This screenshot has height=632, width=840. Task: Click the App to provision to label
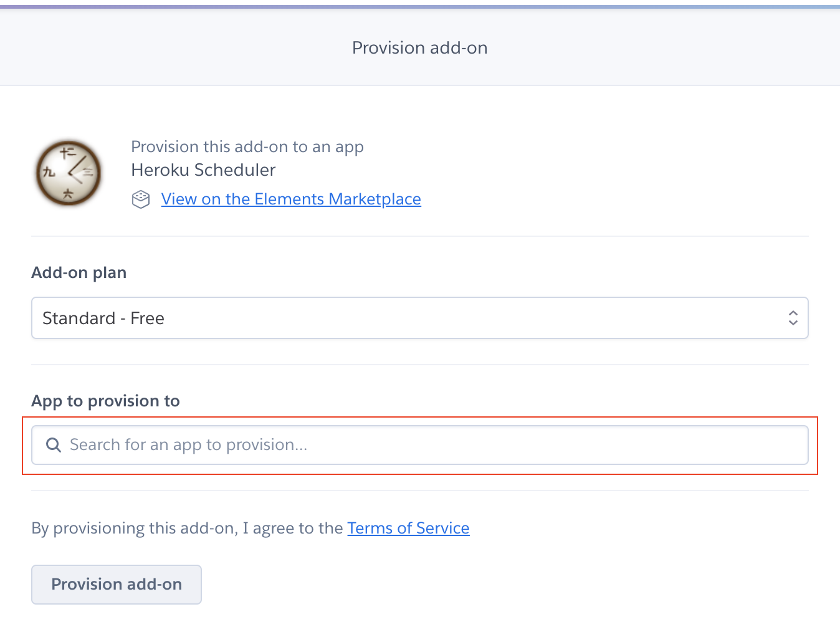pyautogui.click(x=106, y=401)
